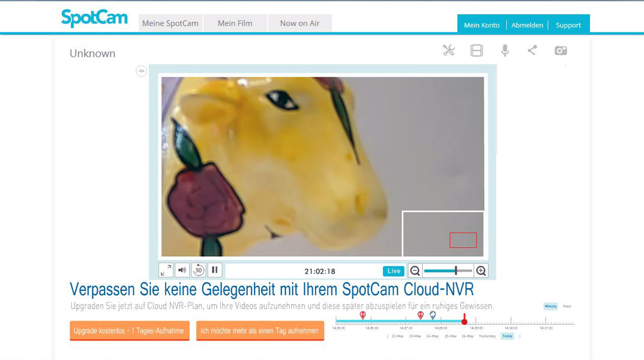Open the camera settings tools icon
Image resolution: width=644 pixels, height=360 pixels.
click(448, 50)
